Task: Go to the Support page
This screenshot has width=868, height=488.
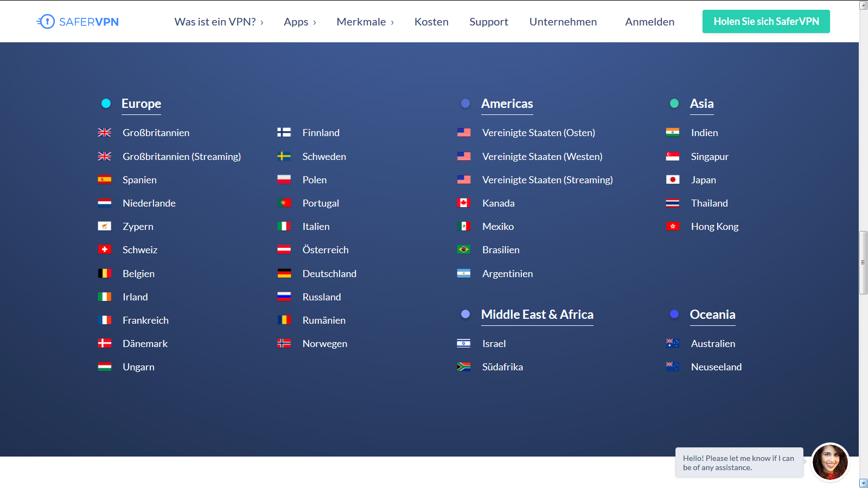Action: (x=489, y=22)
